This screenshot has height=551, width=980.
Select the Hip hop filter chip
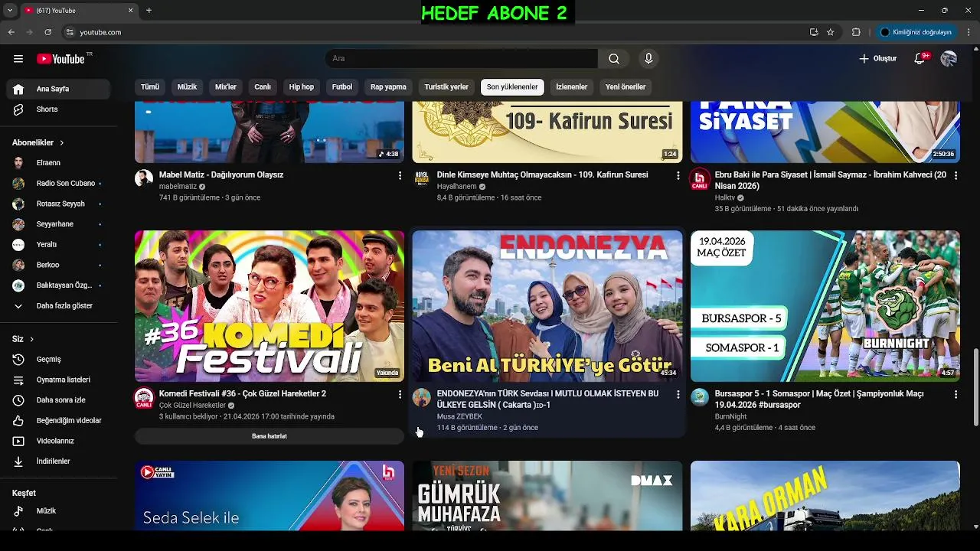302,87
